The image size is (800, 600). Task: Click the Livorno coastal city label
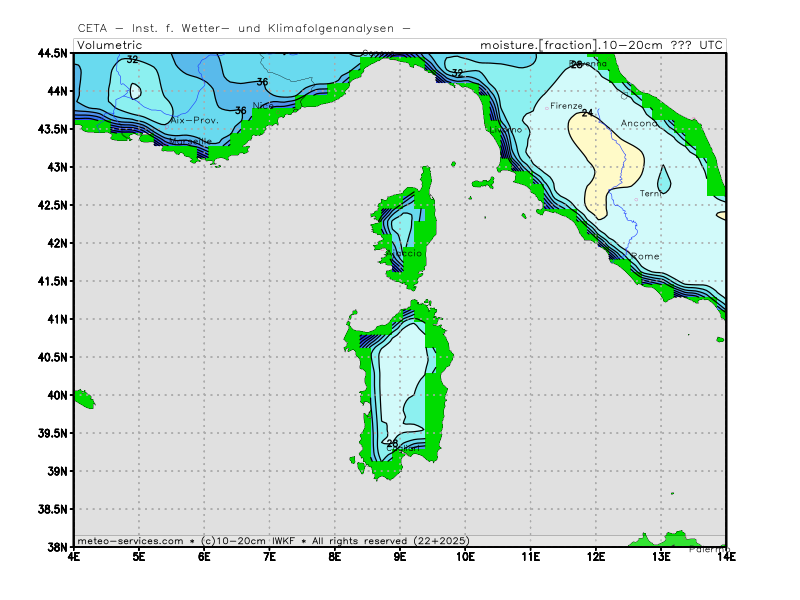[x=505, y=130]
